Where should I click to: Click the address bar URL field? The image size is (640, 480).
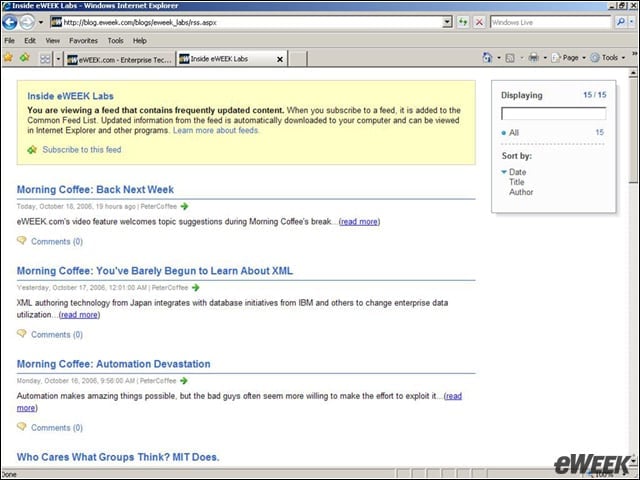(246, 22)
